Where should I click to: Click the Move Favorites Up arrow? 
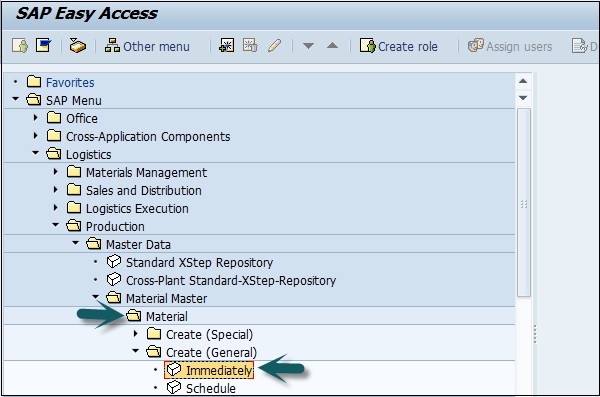coord(333,46)
